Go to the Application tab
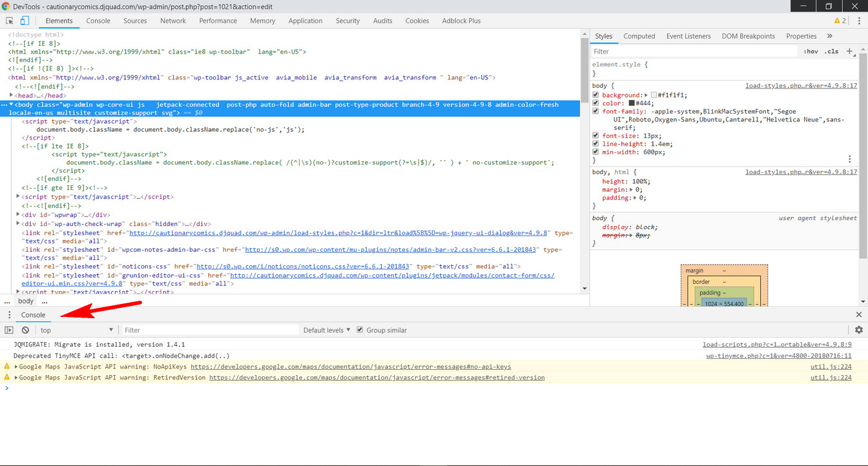This screenshot has width=868, height=466. (x=305, y=21)
